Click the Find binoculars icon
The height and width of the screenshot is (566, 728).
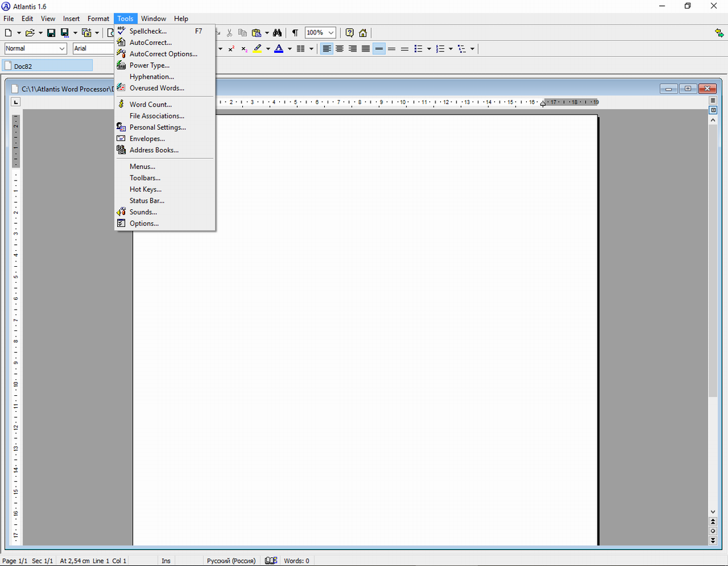(x=277, y=33)
